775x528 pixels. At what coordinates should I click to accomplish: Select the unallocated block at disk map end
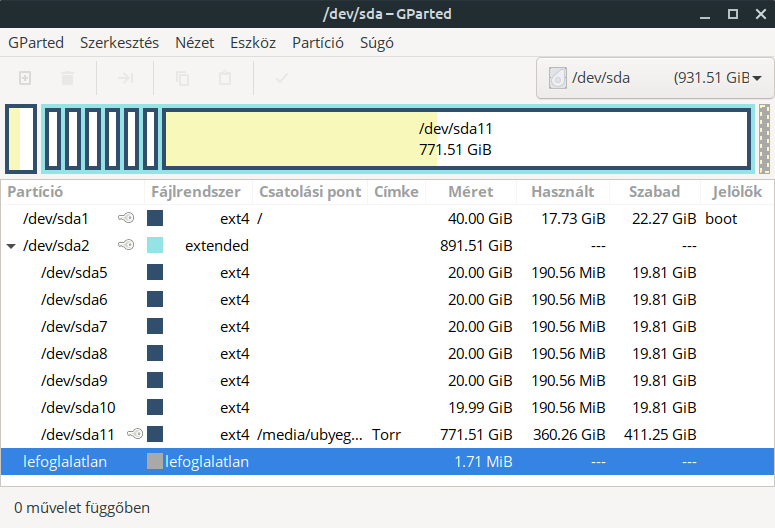tap(764, 139)
